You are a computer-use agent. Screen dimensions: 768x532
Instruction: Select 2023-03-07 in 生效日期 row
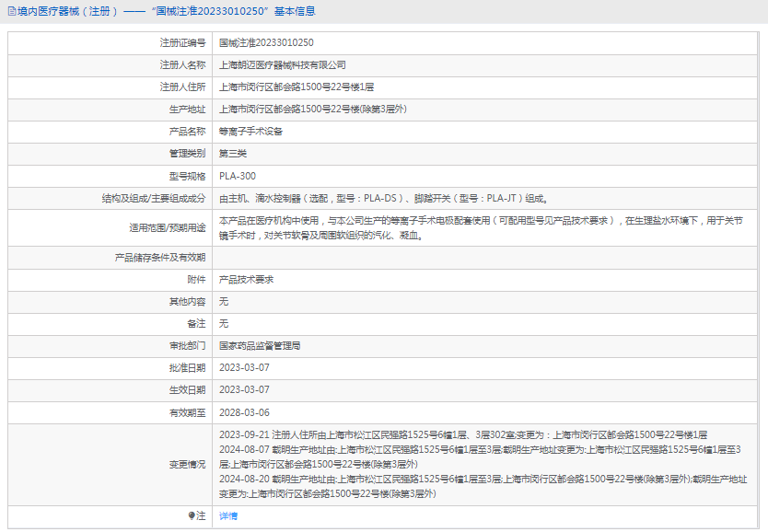click(x=244, y=390)
